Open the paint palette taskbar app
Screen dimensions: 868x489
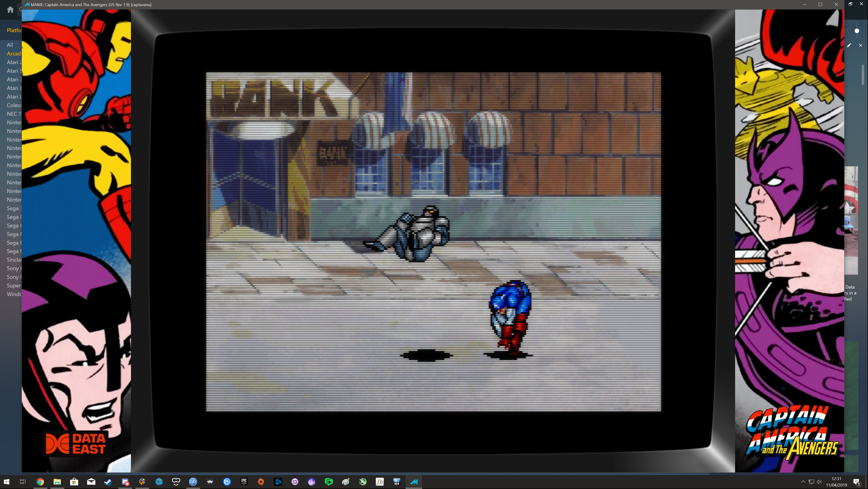click(x=346, y=482)
